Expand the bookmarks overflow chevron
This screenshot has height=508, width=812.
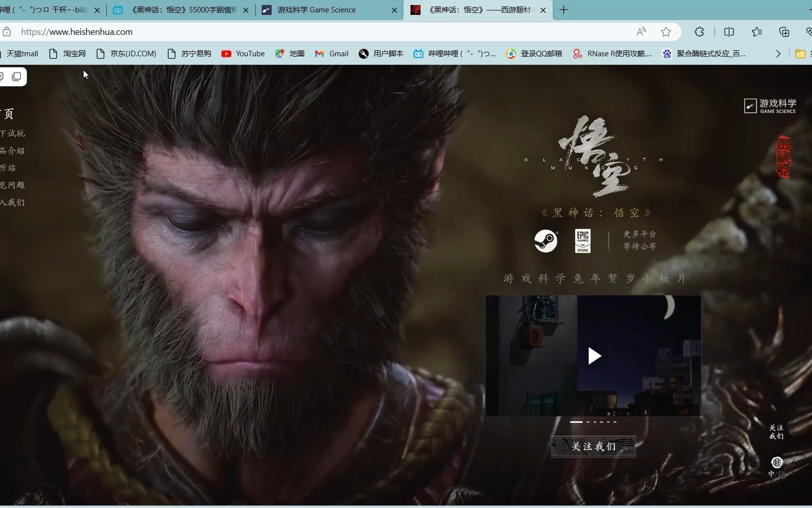point(778,54)
